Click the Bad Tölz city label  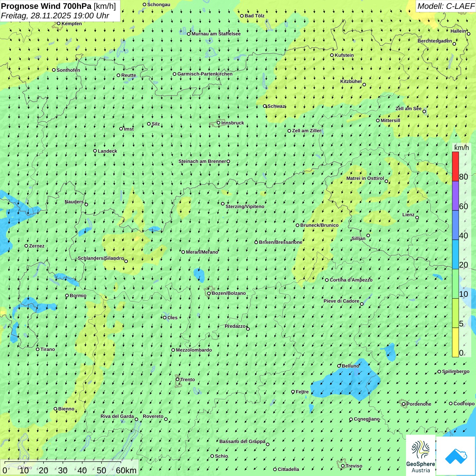point(255,16)
